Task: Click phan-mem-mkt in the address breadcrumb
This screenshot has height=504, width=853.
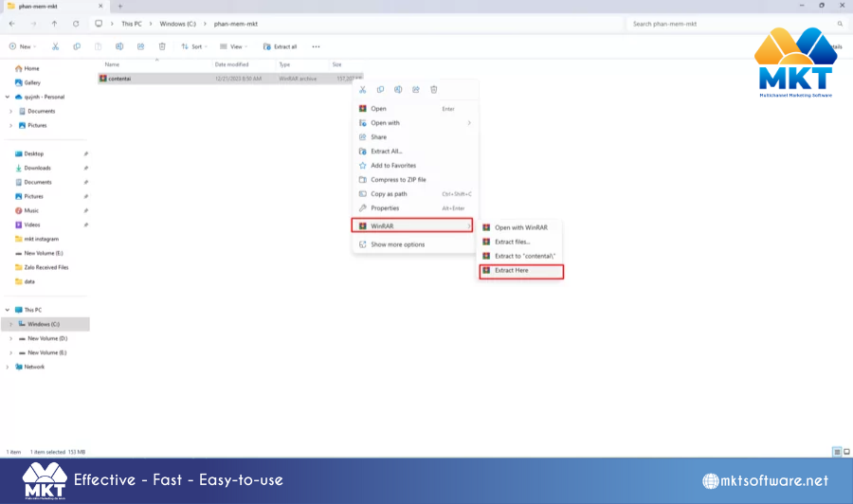Action: pos(236,24)
